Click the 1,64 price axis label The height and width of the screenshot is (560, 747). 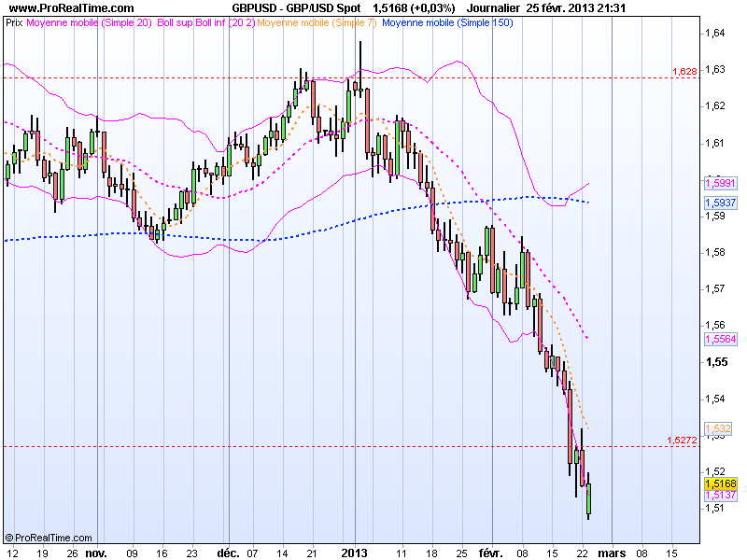(715, 33)
